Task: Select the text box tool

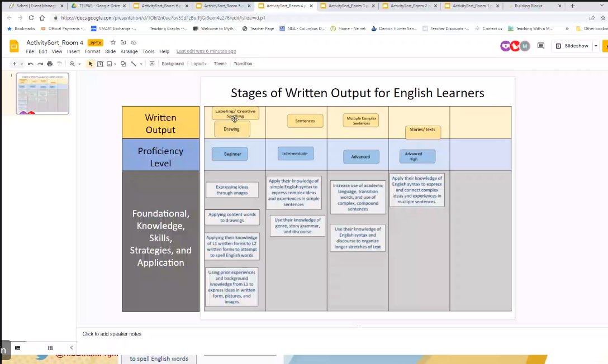Action: coord(100,64)
